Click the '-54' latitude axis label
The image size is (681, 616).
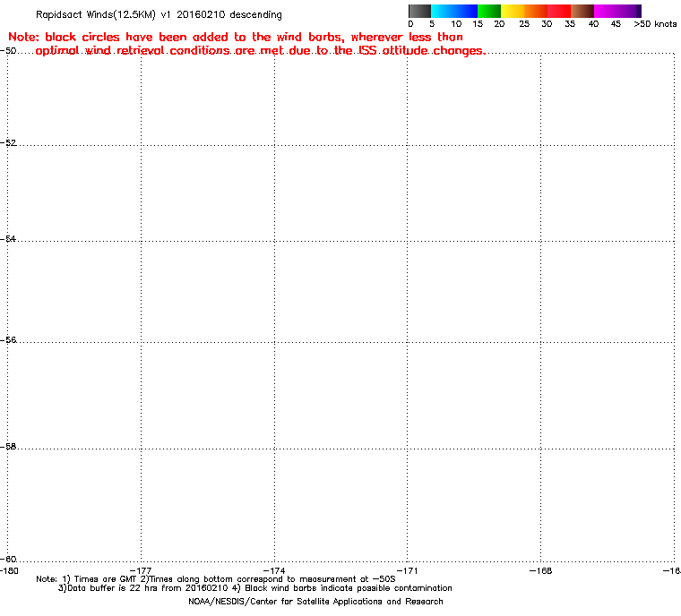point(8,239)
